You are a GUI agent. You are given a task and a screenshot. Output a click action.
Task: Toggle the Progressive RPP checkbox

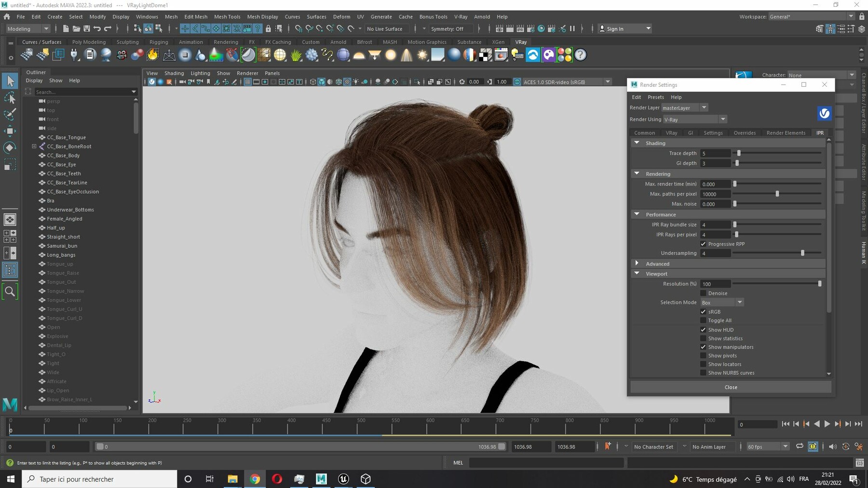click(x=703, y=244)
